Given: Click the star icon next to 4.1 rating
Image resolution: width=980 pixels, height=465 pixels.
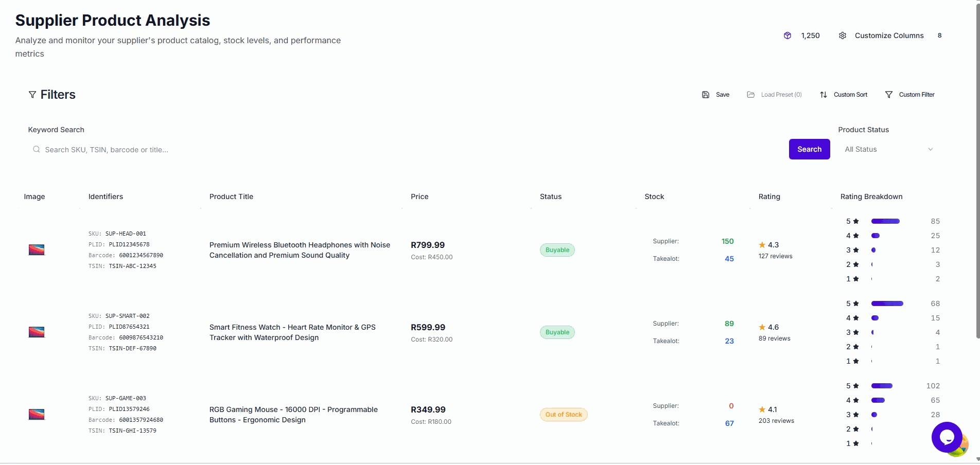Looking at the screenshot, I should pos(762,409).
